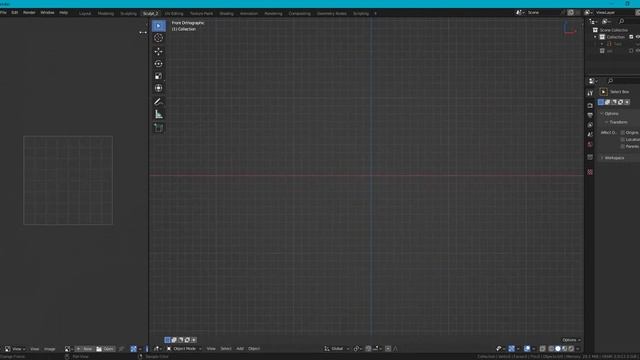Image resolution: width=640 pixels, height=360 pixels.
Task: Toggle X-ray mode in viewport header
Action: click(542, 349)
